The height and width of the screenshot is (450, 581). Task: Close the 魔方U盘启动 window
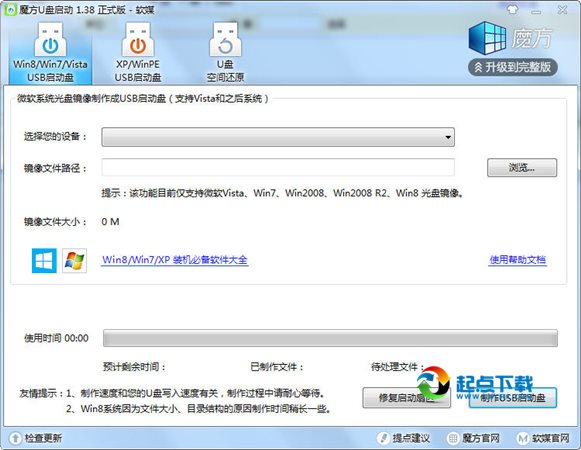[562, 10]
